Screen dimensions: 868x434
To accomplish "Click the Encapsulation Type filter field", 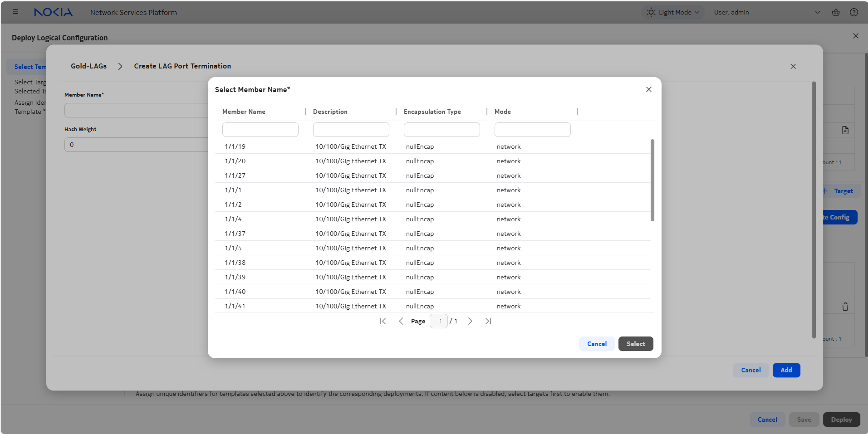I will coord(441,130).
